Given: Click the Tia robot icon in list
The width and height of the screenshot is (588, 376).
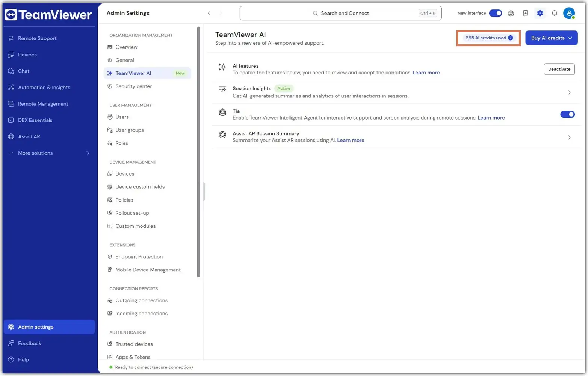Looking at the screenshot, I should point(222,112).
